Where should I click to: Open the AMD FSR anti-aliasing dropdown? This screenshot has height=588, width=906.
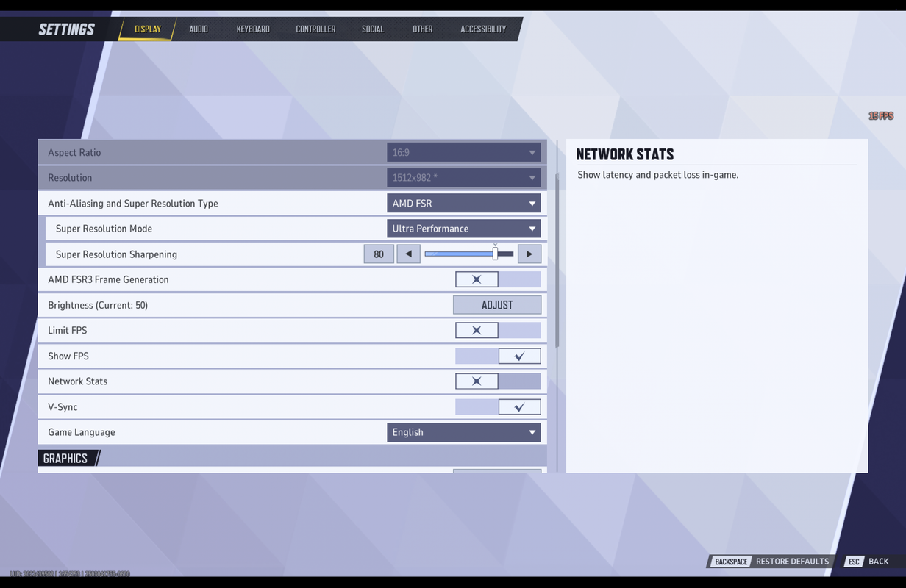(x=464, y=203)
